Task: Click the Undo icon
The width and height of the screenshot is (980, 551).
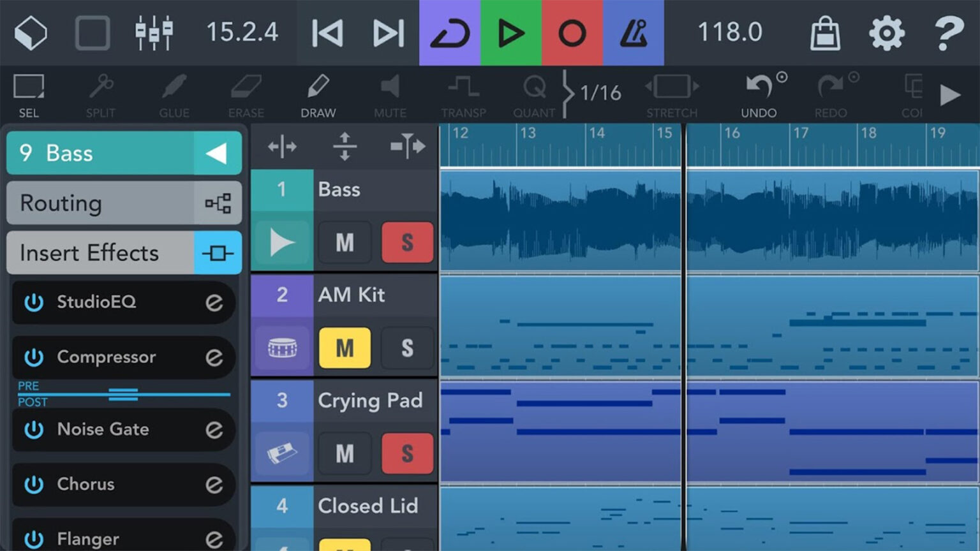Action: 758,92
